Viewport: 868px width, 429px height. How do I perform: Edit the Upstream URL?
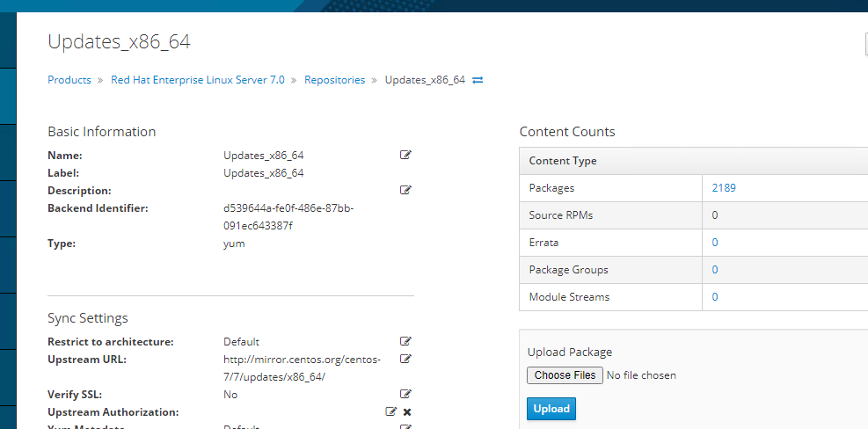(x=405, y=359)
